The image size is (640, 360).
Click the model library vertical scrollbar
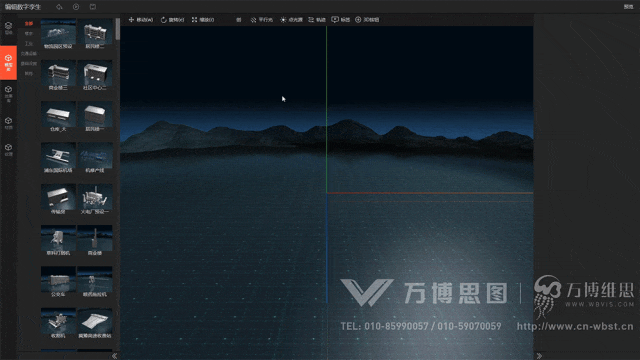tap(118, 29)
